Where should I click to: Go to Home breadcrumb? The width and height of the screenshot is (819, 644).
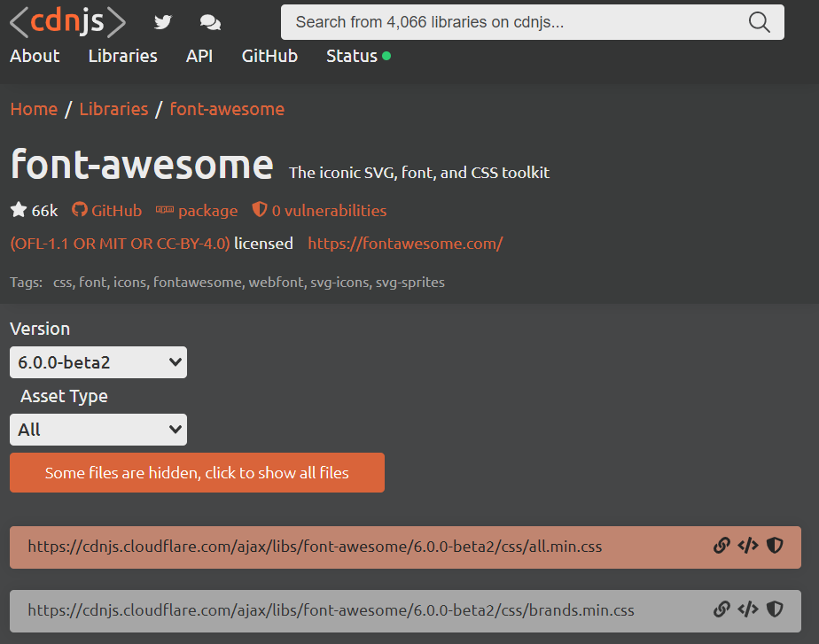click(x=34, y=109)
